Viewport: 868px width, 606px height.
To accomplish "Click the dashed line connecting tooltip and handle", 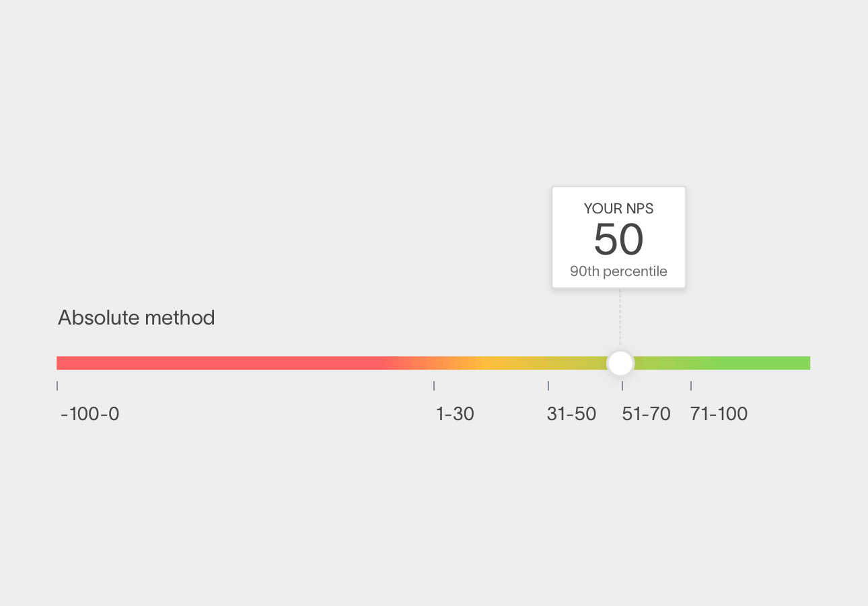I will pyautogui.click(x=620, y=316).
